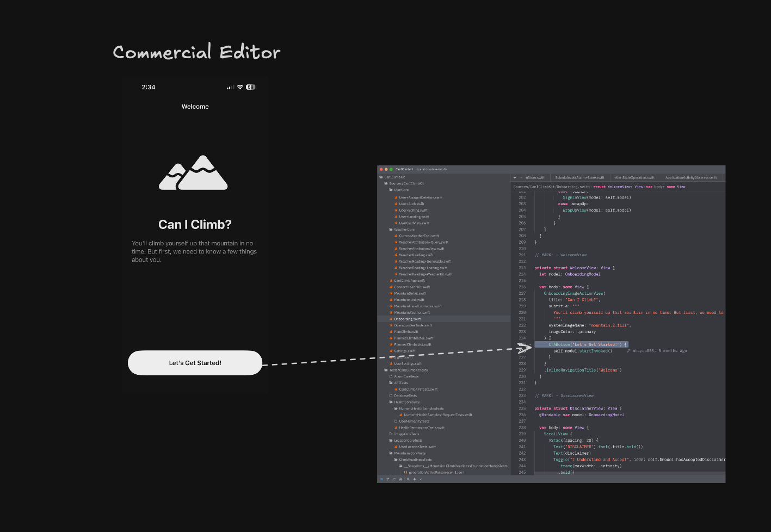This screenshot has width=771, height=532.
Task: Click the forward navigation arrow in the jump bar
Action: pos(522,177)
